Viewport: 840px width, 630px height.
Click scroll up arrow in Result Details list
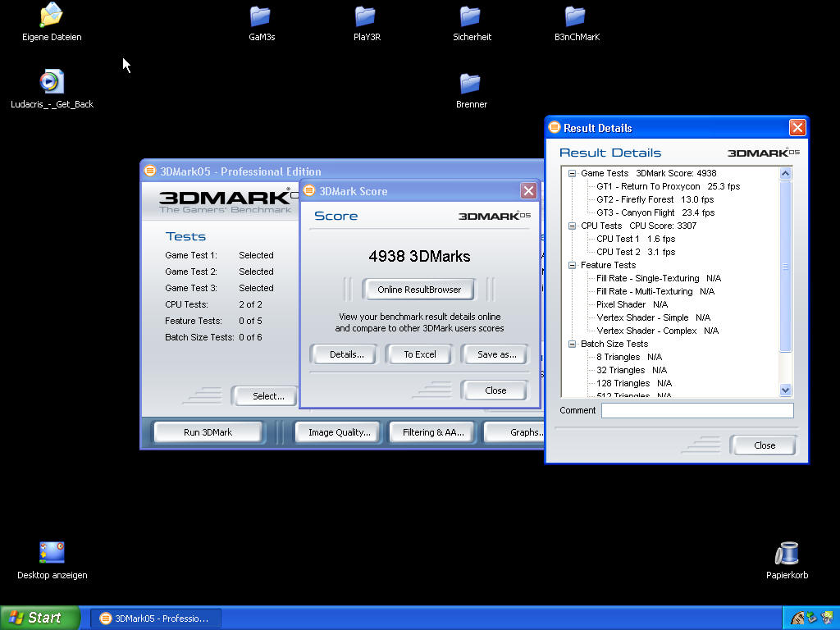click(785, 173)
